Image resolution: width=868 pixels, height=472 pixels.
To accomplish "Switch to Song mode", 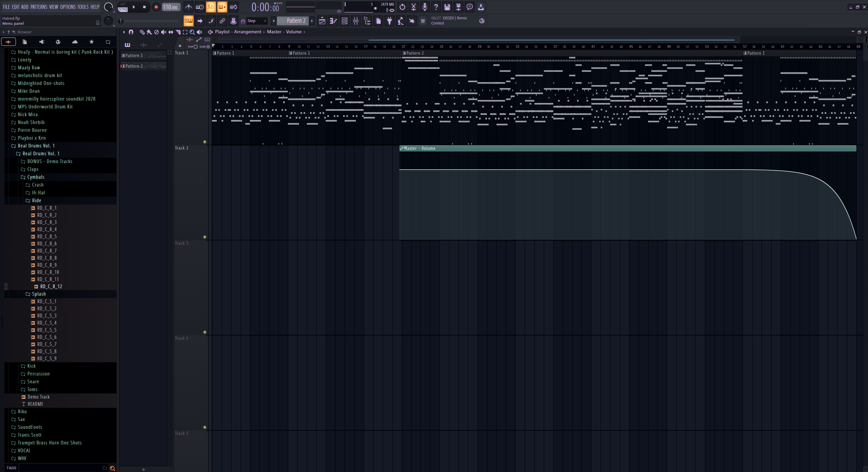I will [x=123, y=9].
